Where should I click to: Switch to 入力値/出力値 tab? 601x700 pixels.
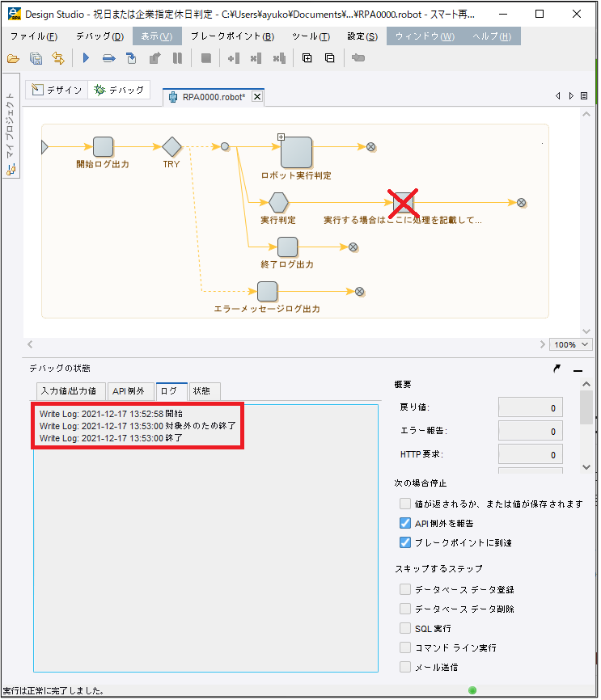point(70,391)
